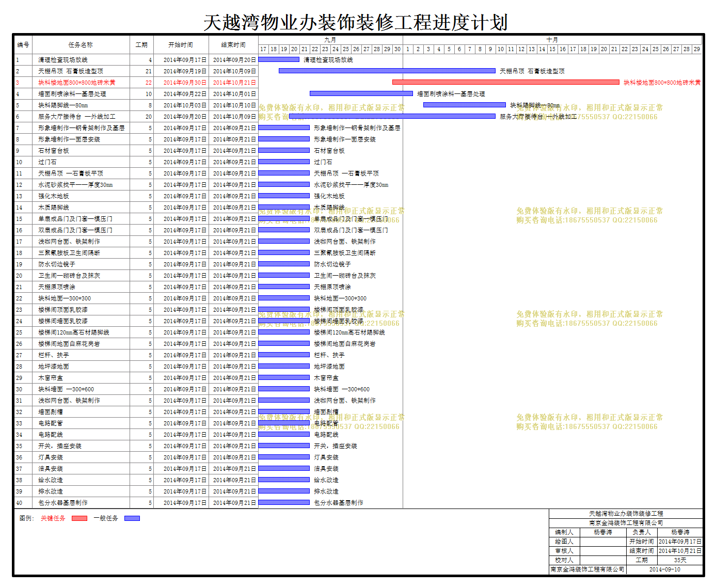Select task name 防水切边镜子 in the table
Viewport: 716px width, 588px height.
point(57,264)
